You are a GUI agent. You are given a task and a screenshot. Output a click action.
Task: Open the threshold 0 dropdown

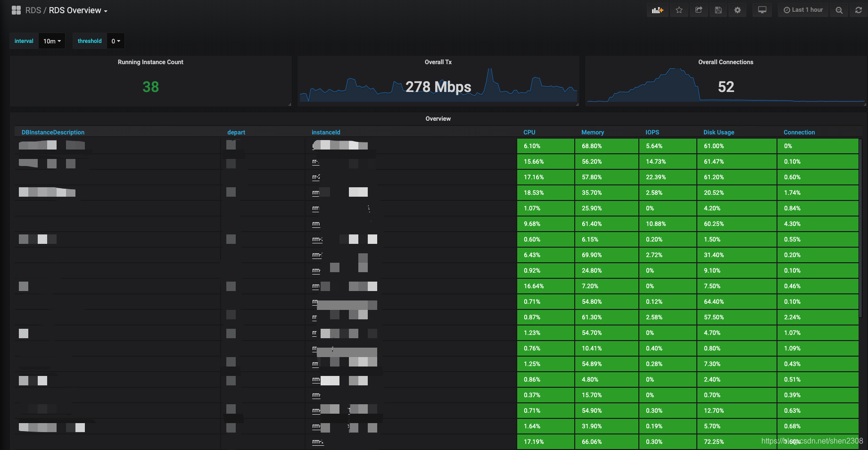point(116,41)
